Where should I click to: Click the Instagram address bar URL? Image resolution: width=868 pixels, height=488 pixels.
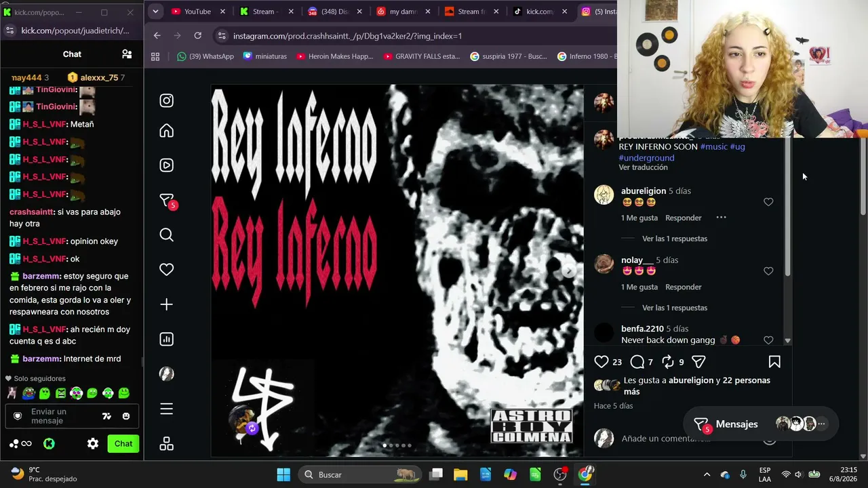click(x=347, y=36)
